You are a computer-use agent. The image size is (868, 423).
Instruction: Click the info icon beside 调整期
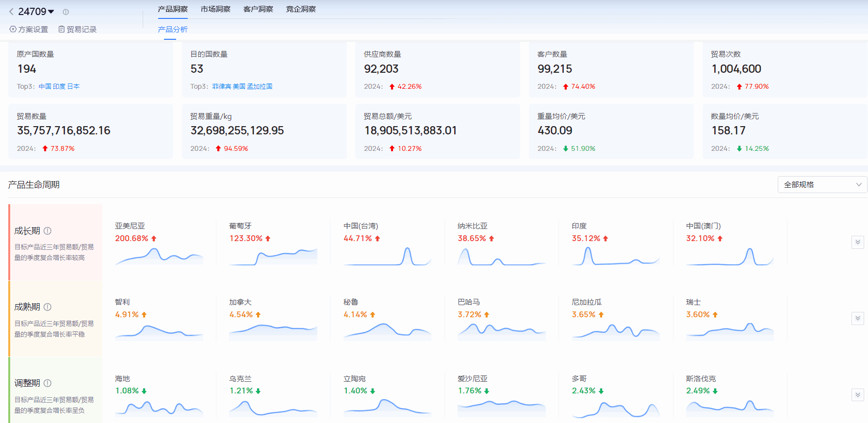[x=48, y=383]
